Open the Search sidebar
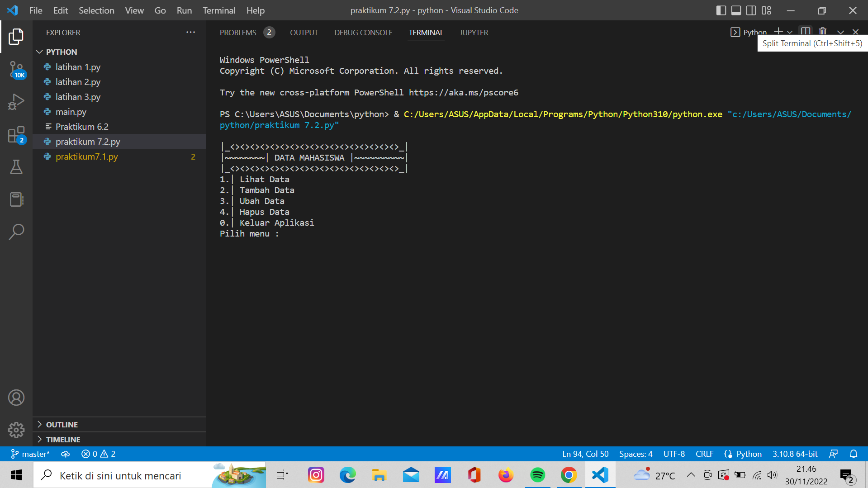This screenshot has width=868, height=488. (x=16, y=232)
